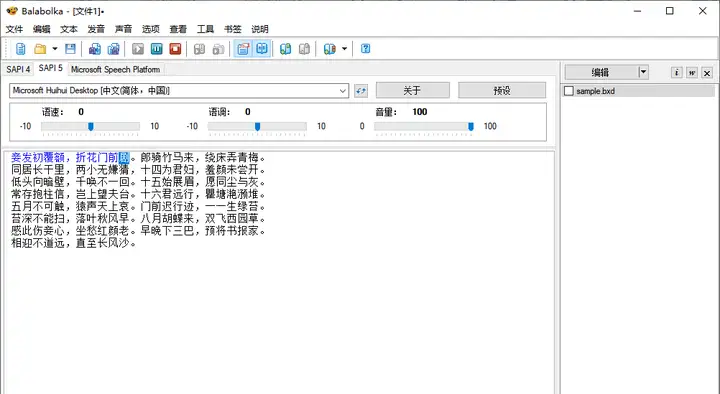Open the 书签 menu
The width and height of the screenshot is (720, 394).
232,29
